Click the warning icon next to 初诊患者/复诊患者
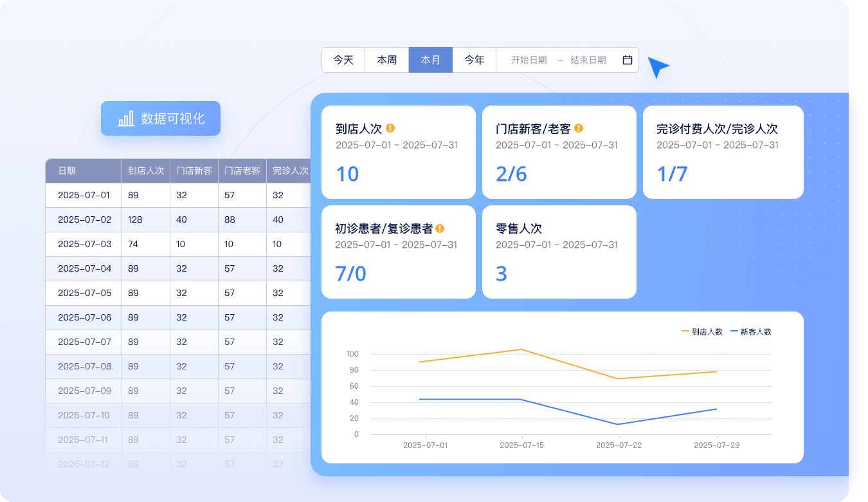Viewport: 868px width, 502px height. pos(440,228)
